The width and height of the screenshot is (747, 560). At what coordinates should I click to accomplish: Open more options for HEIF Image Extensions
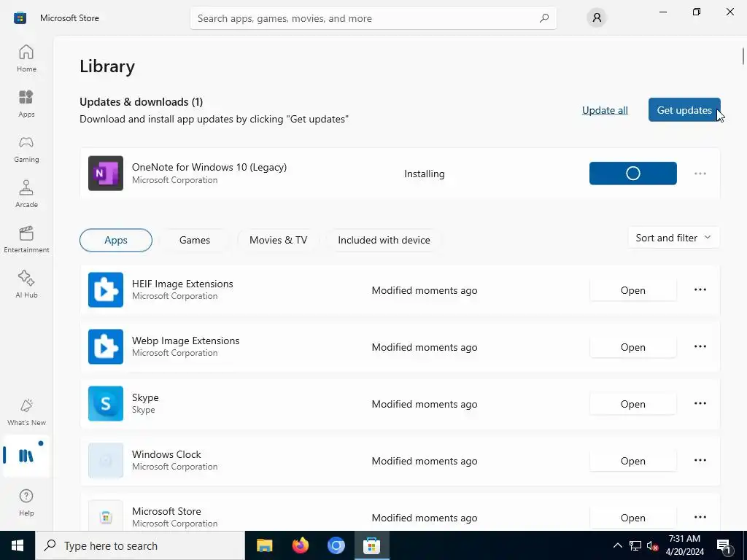point(700,289)
